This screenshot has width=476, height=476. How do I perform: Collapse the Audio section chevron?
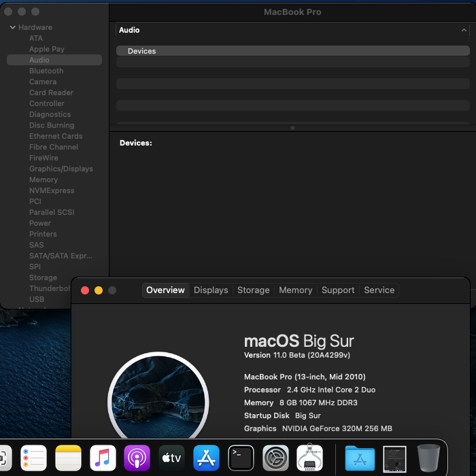coord(464,30)
